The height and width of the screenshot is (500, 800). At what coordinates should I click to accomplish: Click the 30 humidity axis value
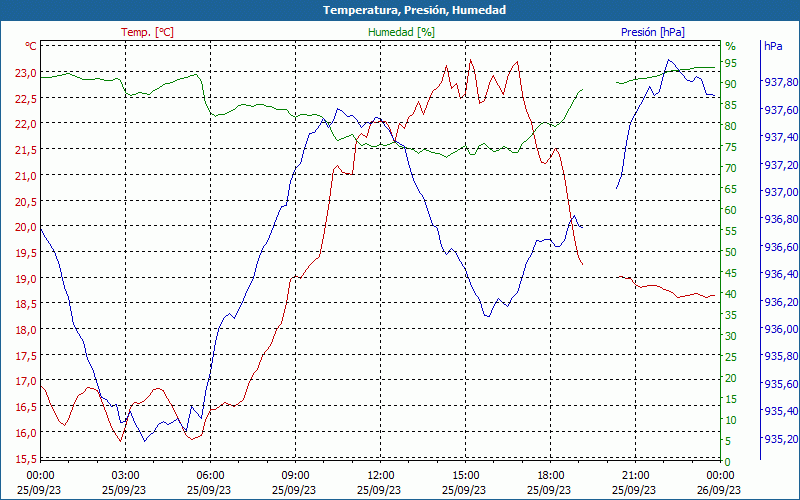(731, 336)
